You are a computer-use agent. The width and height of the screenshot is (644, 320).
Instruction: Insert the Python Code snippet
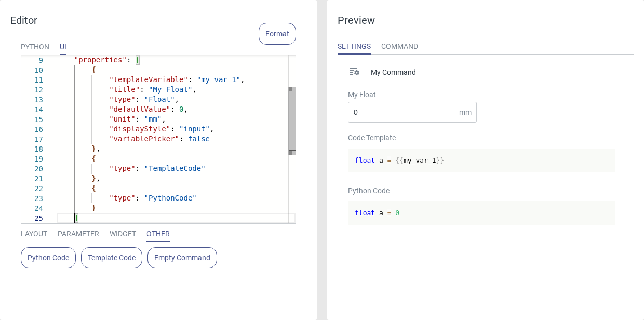[x=48, y=258]
